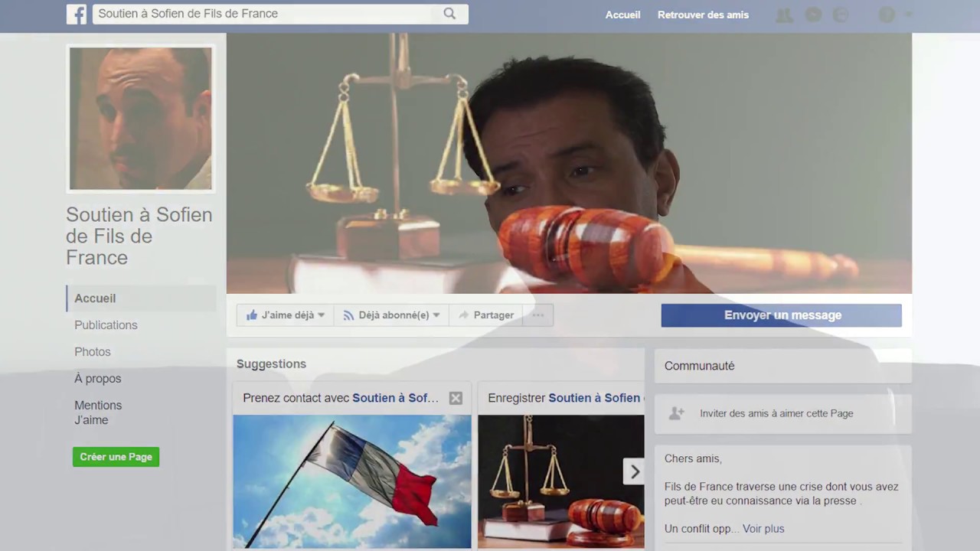
Task: Click Inviter des amis à aimer cette Page
Action: pyautogui.click(x=776, y=413)
